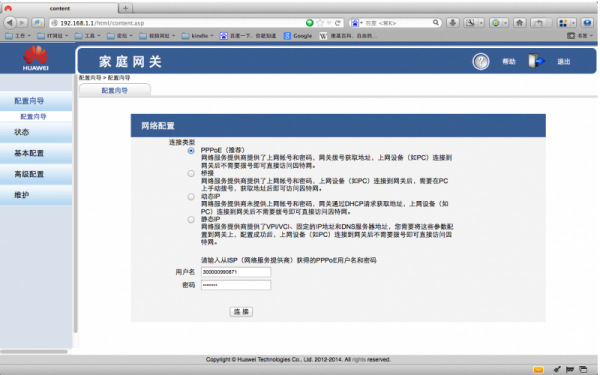
Task: Click the 密码 password input field
Action: (236, 285)
